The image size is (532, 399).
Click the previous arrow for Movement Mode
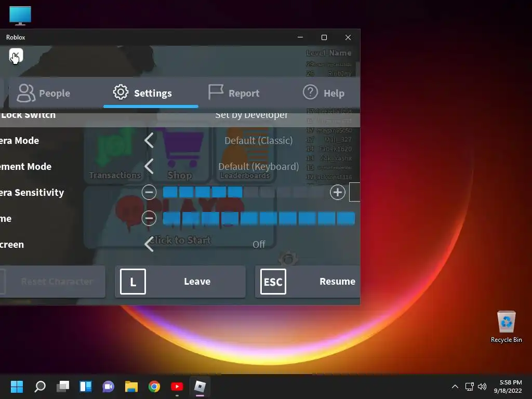(x=149, y=166)
